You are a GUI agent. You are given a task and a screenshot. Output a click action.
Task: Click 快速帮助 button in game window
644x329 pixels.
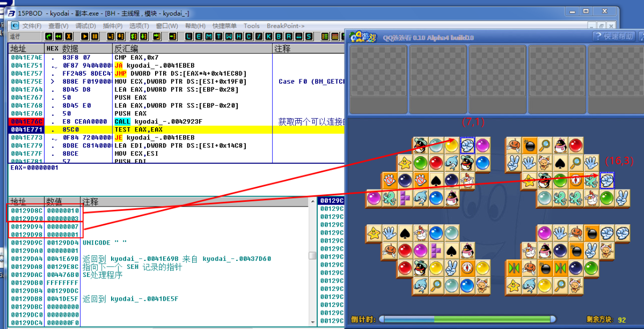613,36
